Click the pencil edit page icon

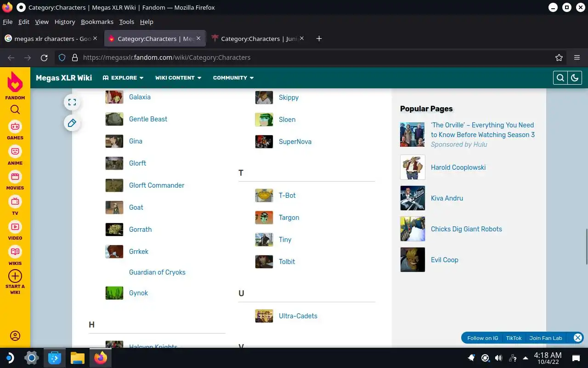(72, 123)
